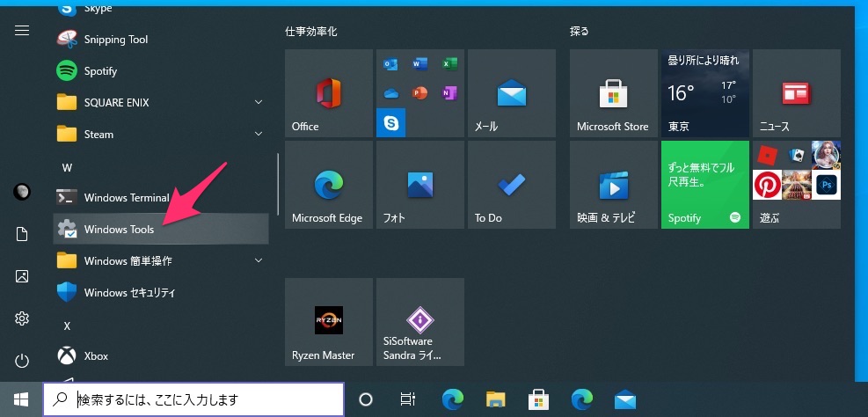The height and width of the screenshot is (417, 868).
Task: Open PowerPoint in Office folder tile
Action: (420, 93)
